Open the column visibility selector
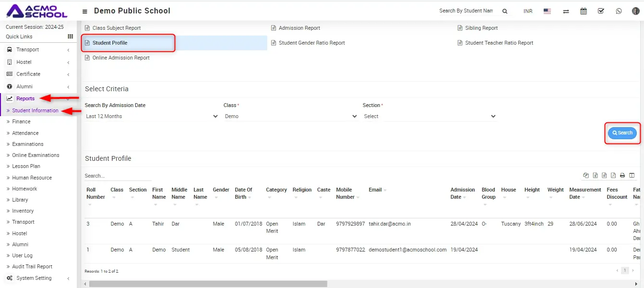This screenshot has width=644, height=288. point(632,176)
